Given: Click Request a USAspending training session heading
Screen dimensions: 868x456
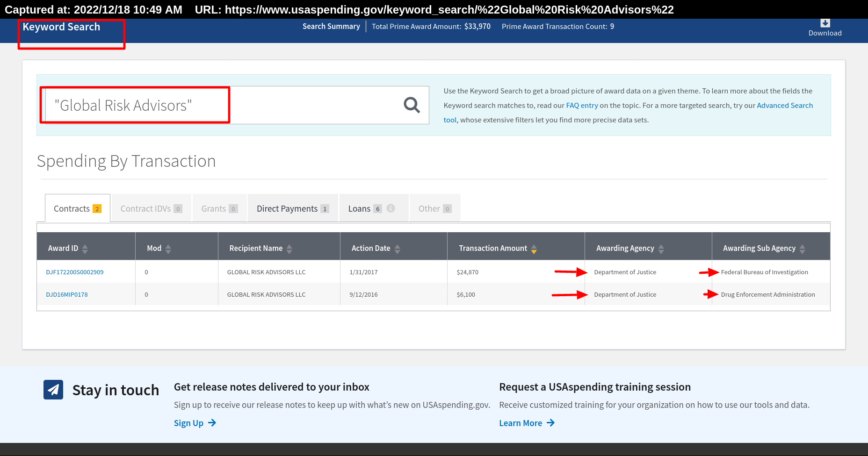Looking at the screenshot, I should 595,387.
